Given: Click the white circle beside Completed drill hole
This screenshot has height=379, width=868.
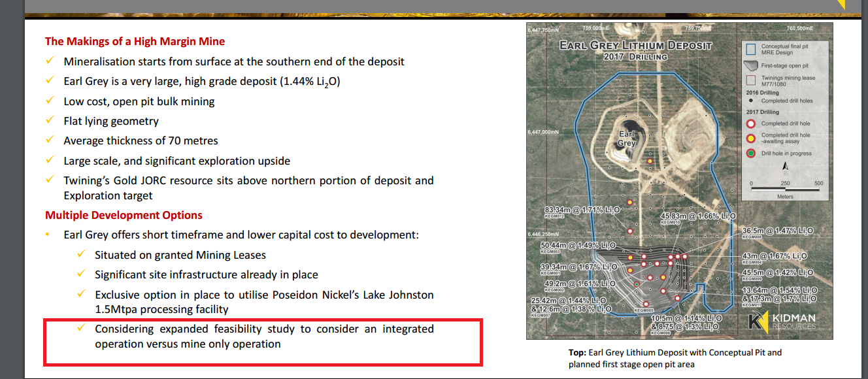Looking at the screenshot, I should (750, 124).
